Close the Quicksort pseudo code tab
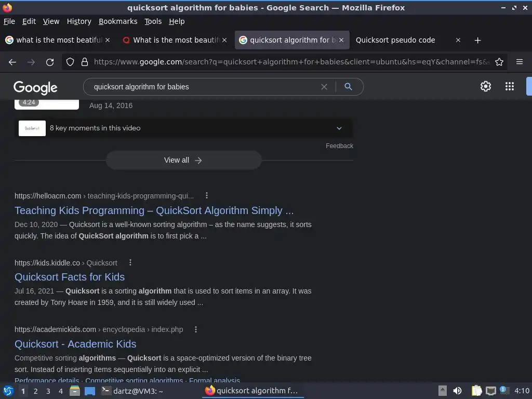 tap(458, 40)
